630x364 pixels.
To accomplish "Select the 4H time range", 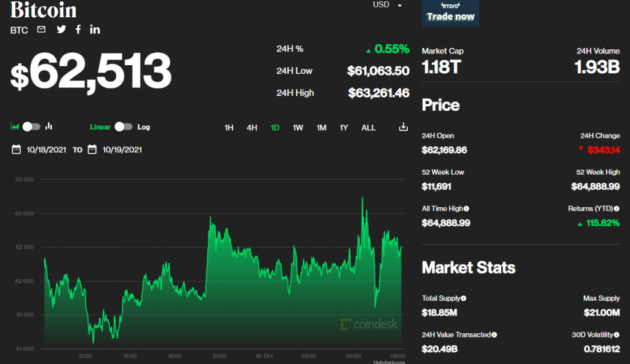I will (252, 128).
